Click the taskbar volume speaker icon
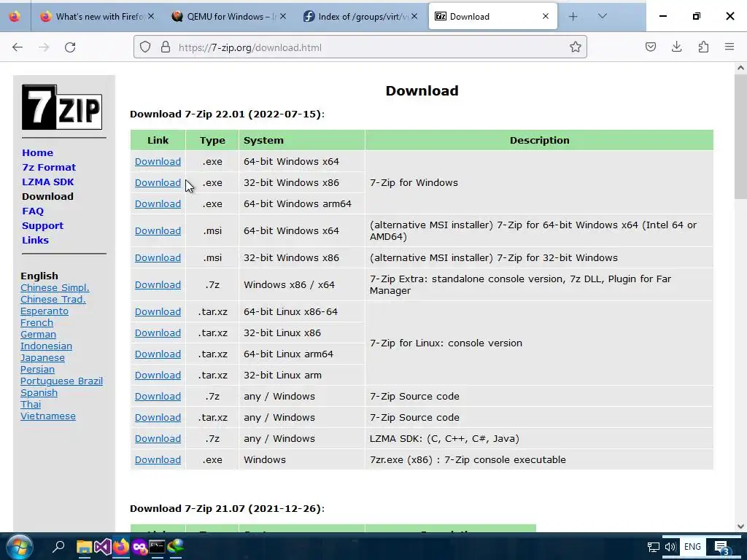Image resolution: width=747 pixels, height=560 pixels. (670, 547)
